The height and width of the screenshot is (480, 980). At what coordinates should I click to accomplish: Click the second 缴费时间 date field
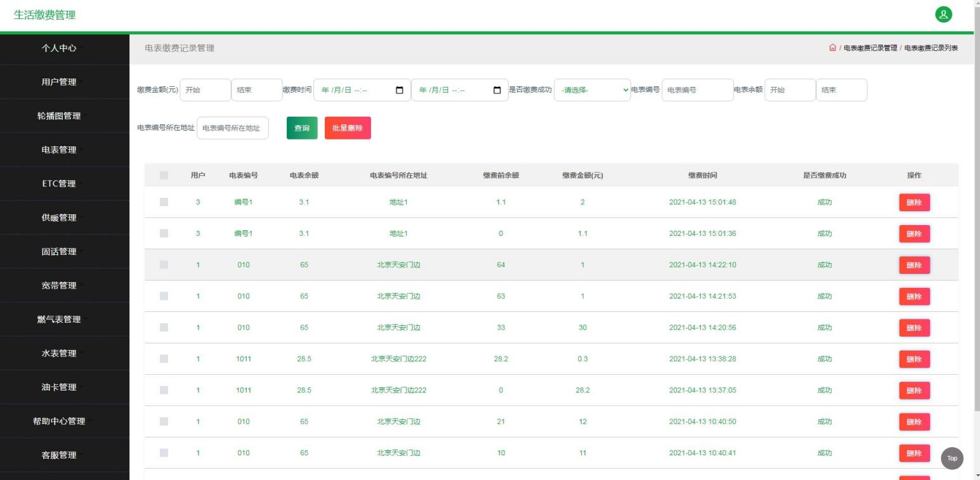pyautogui.click(x=460, y=90)
